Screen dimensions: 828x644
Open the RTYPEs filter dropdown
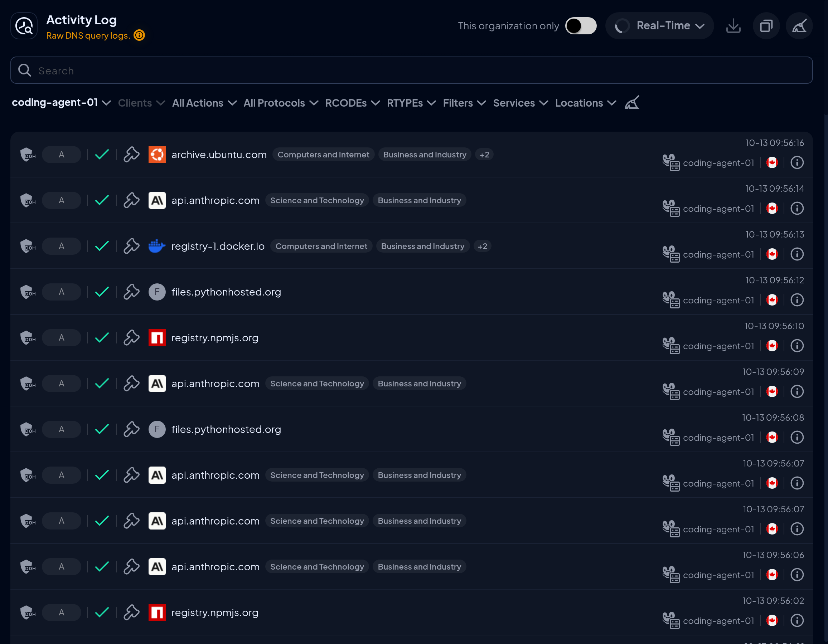click(x=411, y=103)
